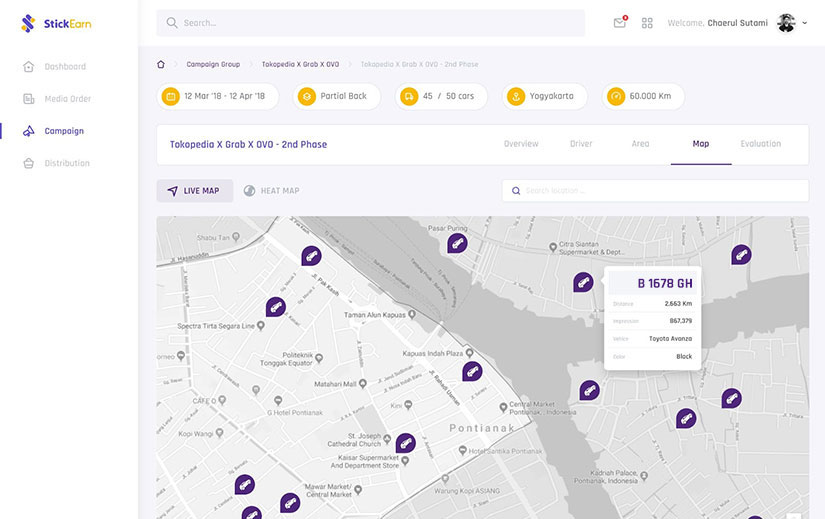Go to Dashboard in the sidebar

point(65,67)
